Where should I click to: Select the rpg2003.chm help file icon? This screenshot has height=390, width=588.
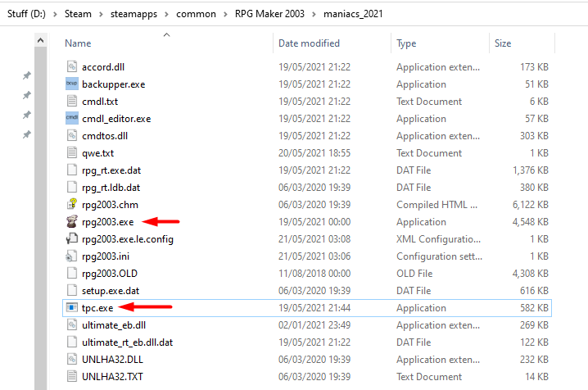71,204
